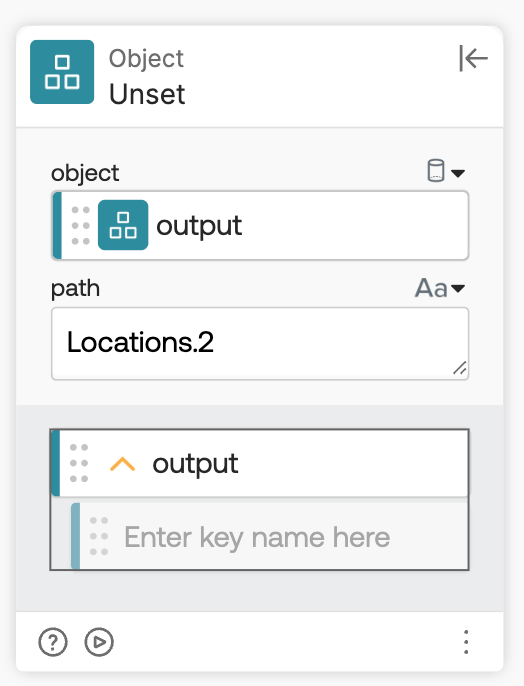The image size is (524, 686).
Task: Focus the path field containing Locations.2
Action: 260,343
